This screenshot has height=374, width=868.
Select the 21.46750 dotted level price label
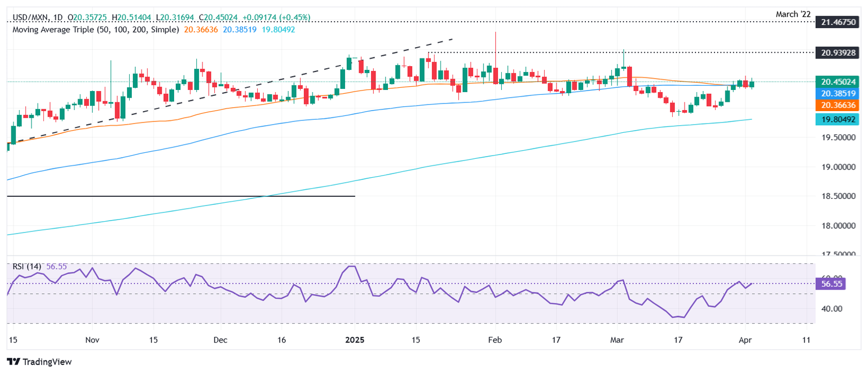click(838, 22)
